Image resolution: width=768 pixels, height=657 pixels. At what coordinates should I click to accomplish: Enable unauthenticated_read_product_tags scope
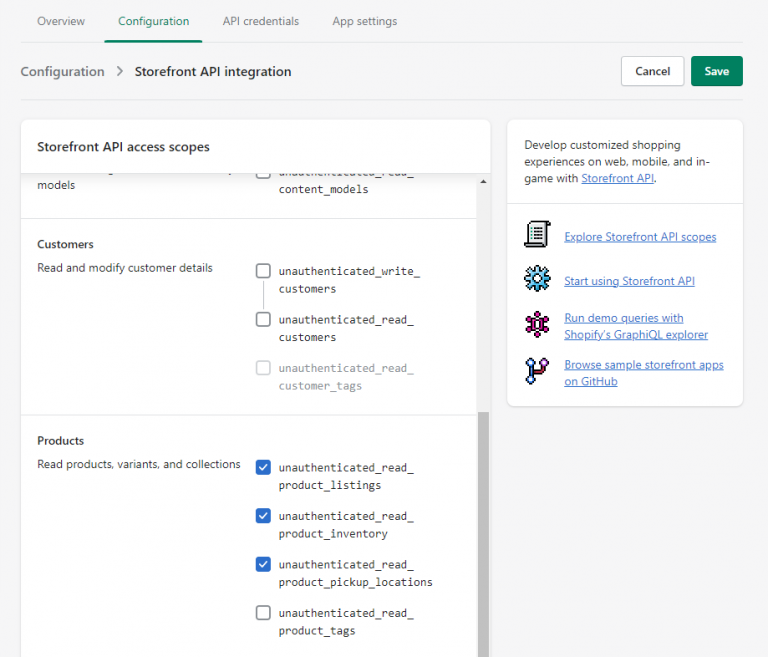click(x=263, y=613)
